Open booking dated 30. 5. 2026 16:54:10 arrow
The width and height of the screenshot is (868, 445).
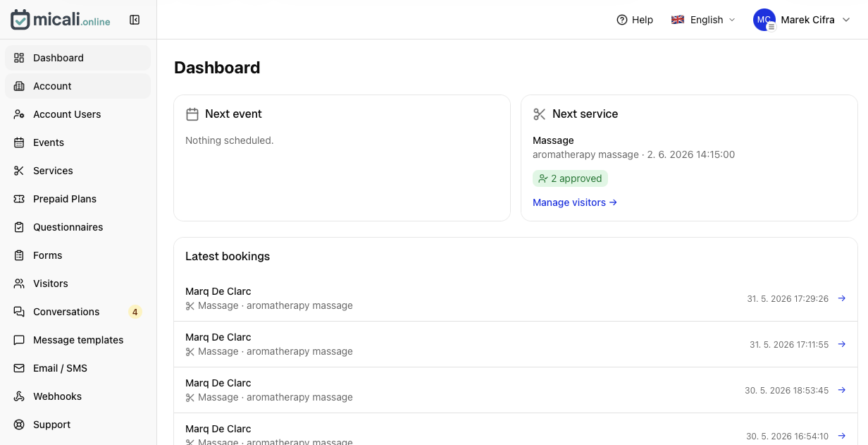point(842,436)
